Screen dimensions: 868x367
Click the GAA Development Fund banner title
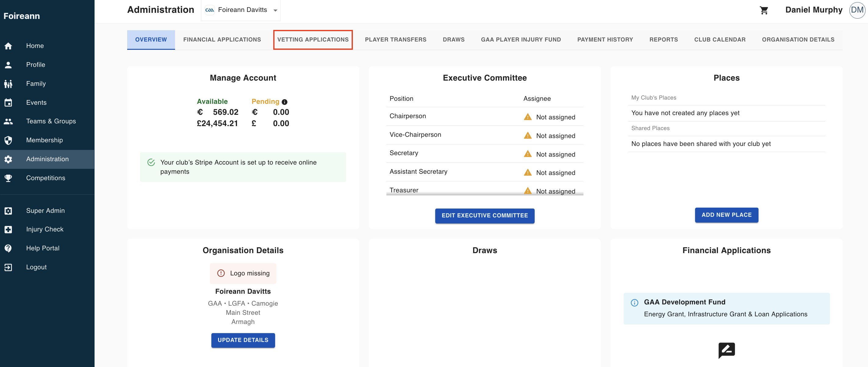pyautogui.click(x=684, y=302)
